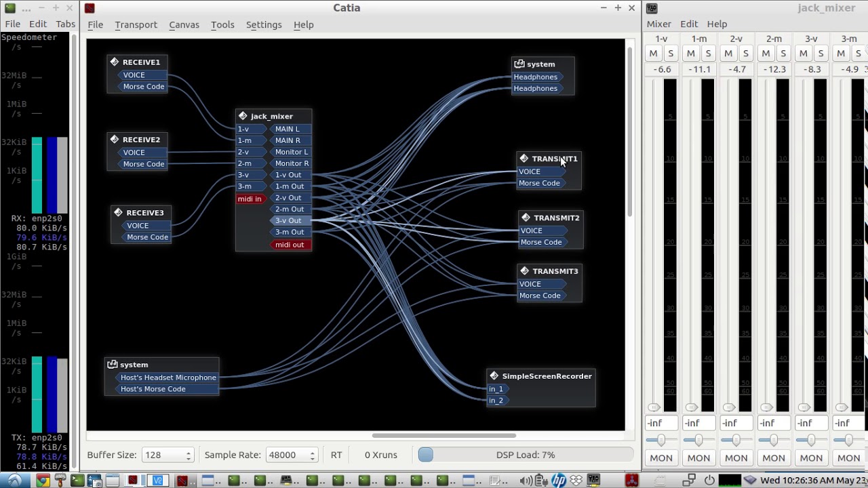868x488 pixels.
Task: Click the TRANSMIT2 client diamond icon
Action: point(526,218)
